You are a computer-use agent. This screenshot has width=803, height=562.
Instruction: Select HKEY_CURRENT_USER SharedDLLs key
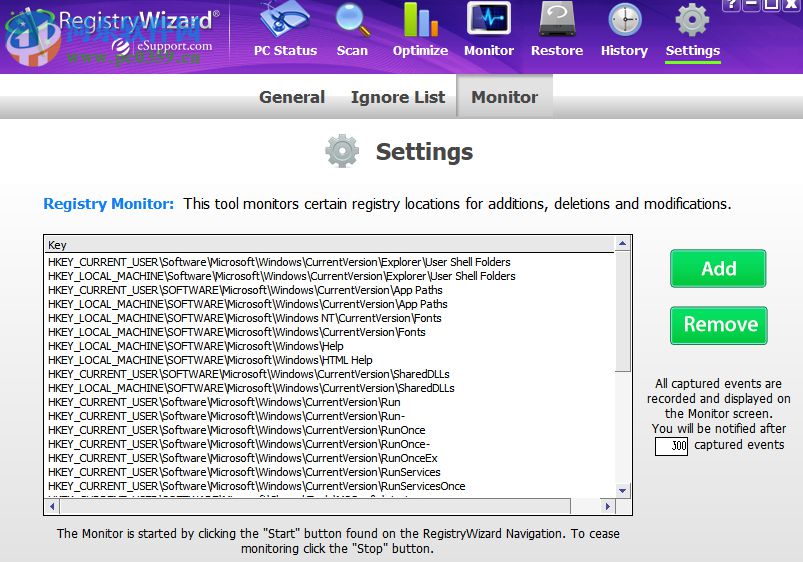249,374
